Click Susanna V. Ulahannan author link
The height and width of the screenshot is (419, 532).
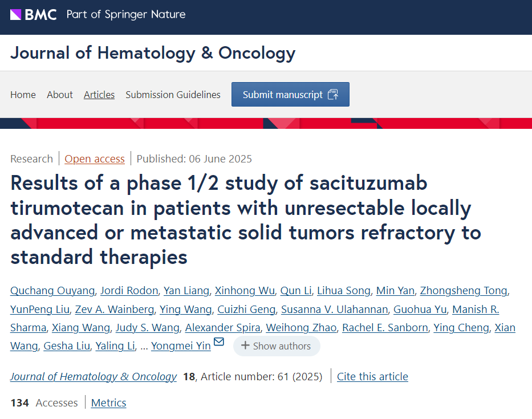coord(335,310)
